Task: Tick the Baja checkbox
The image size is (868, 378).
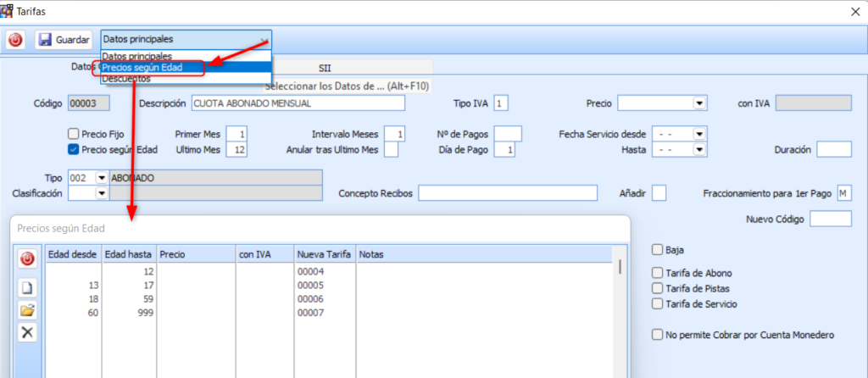Action: (x=657, y=250)
